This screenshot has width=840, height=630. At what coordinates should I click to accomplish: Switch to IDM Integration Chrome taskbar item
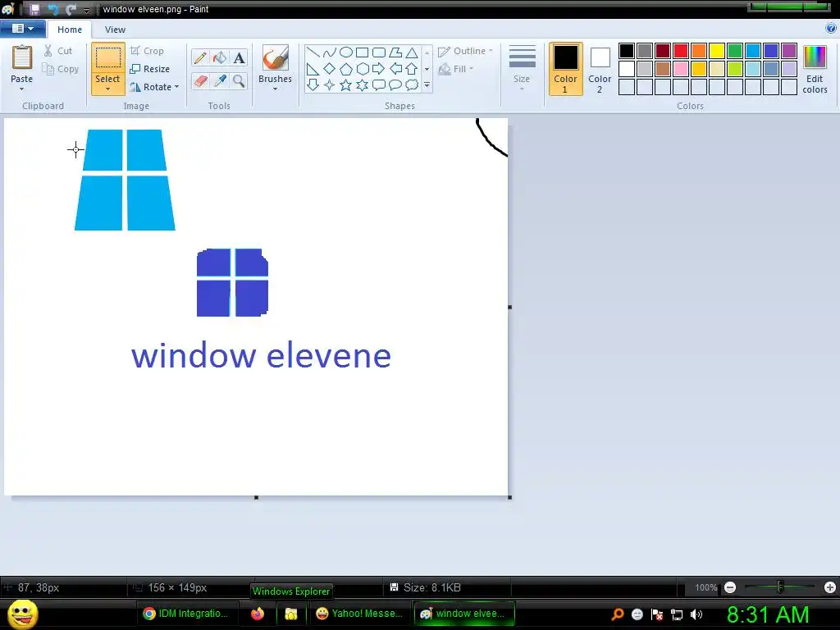(x=186, y=614)
